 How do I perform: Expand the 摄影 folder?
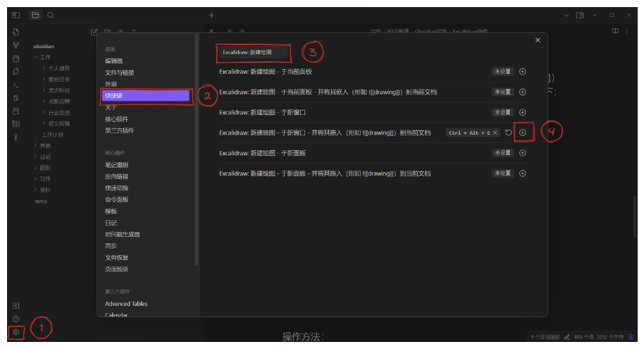[x=35, y=168]
